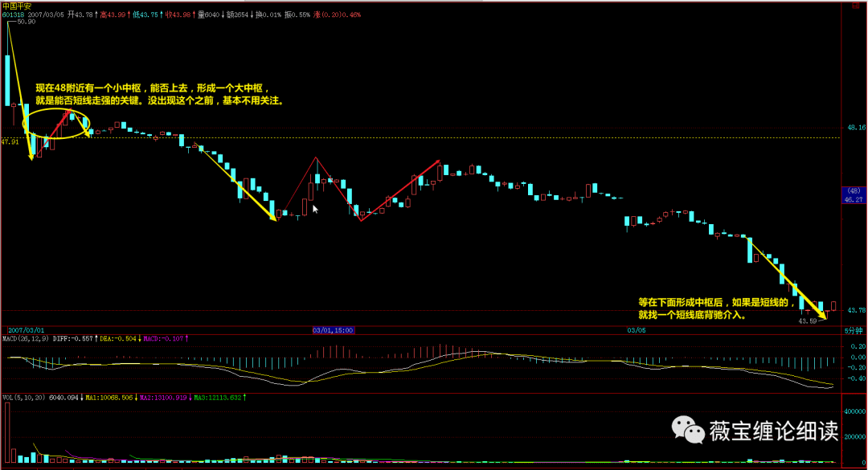Image resolution: width=868 pixels, height=470 pixels.
Task: Click the -0.40 MACD scale label
Action: (x=857, y=378)
